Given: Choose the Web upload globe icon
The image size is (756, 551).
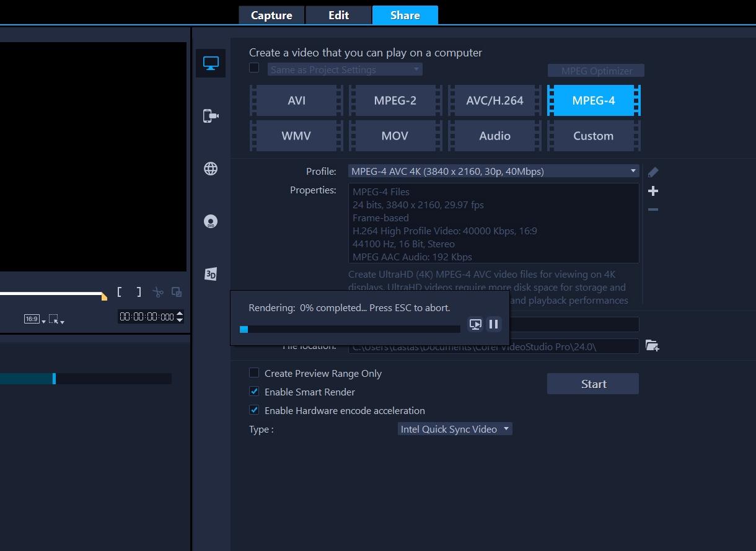Looking at the screenshot, I should [211, 169].
